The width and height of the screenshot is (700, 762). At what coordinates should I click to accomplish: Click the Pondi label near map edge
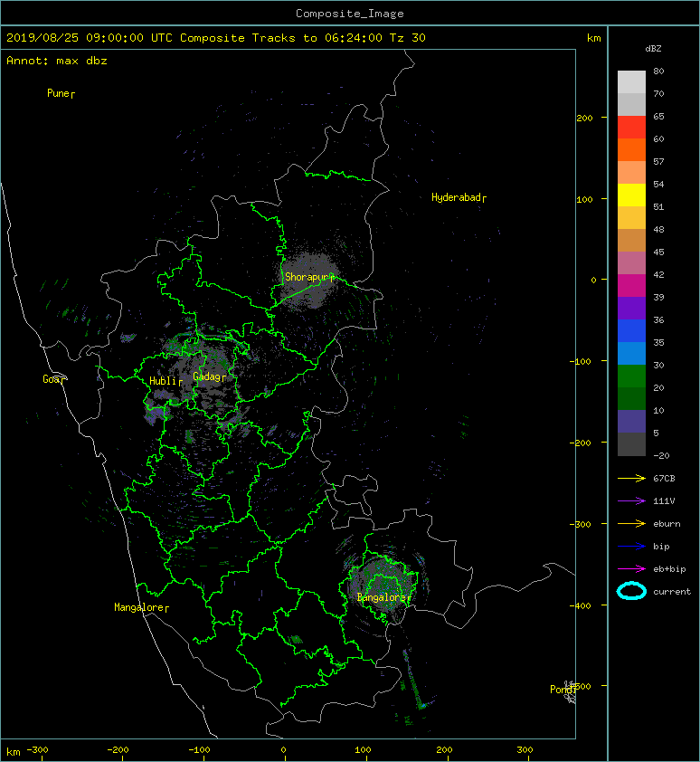click(562, 689)
